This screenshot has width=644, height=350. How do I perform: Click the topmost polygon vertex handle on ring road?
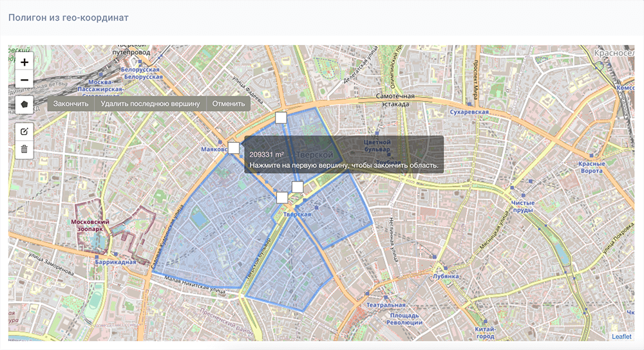pos(281,118)
